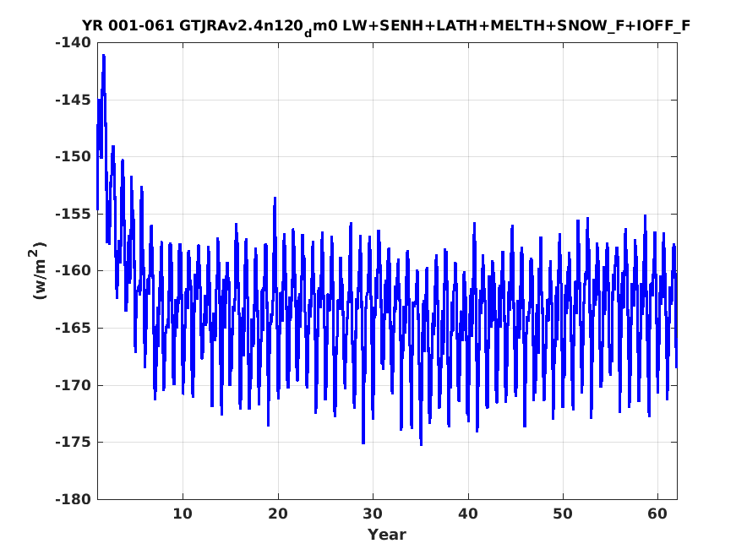
Task: Click y-axis tick label -145
Action: coord(73,100)
